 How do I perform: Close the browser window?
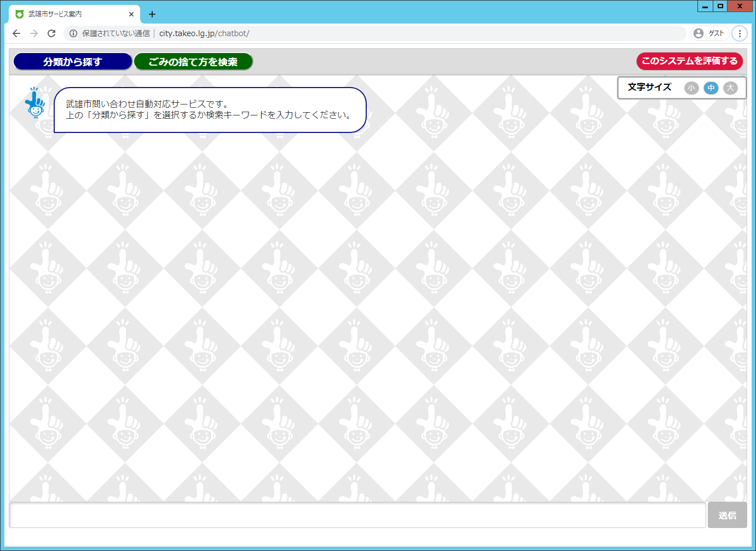(740, 6)
